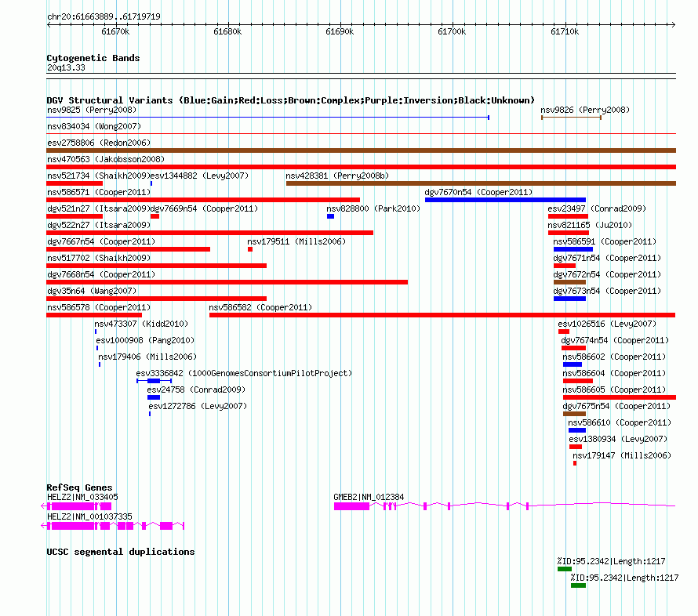
Task: Click the 61670k ruler tick label
Action: point(115,31)
